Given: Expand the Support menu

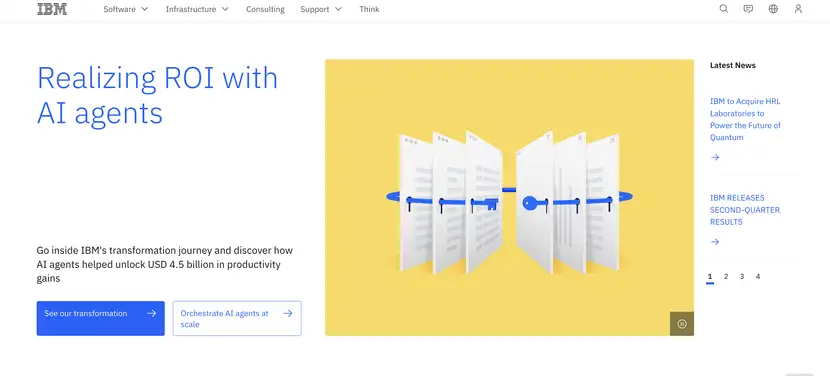Looking at the screenshot, I should [x=321, y=9].
